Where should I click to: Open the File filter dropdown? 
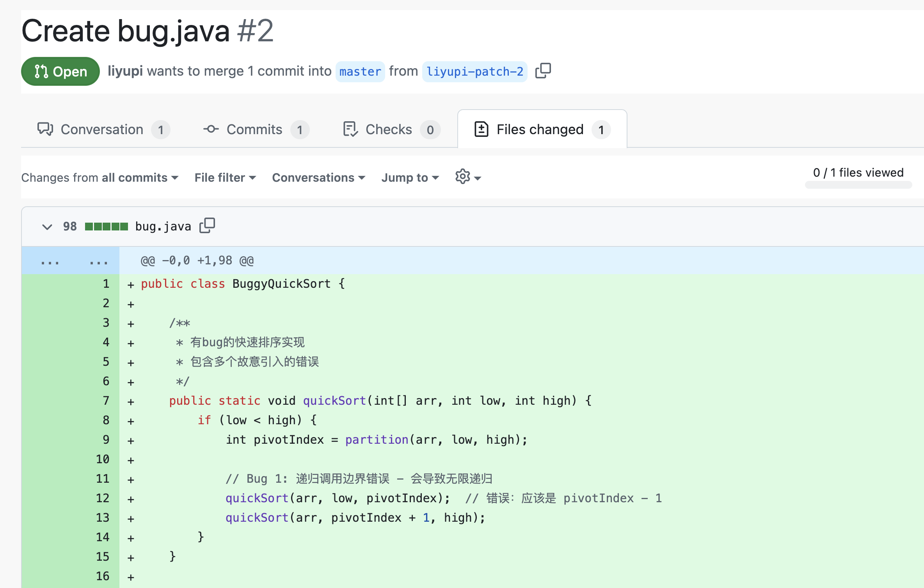[225, 177]
